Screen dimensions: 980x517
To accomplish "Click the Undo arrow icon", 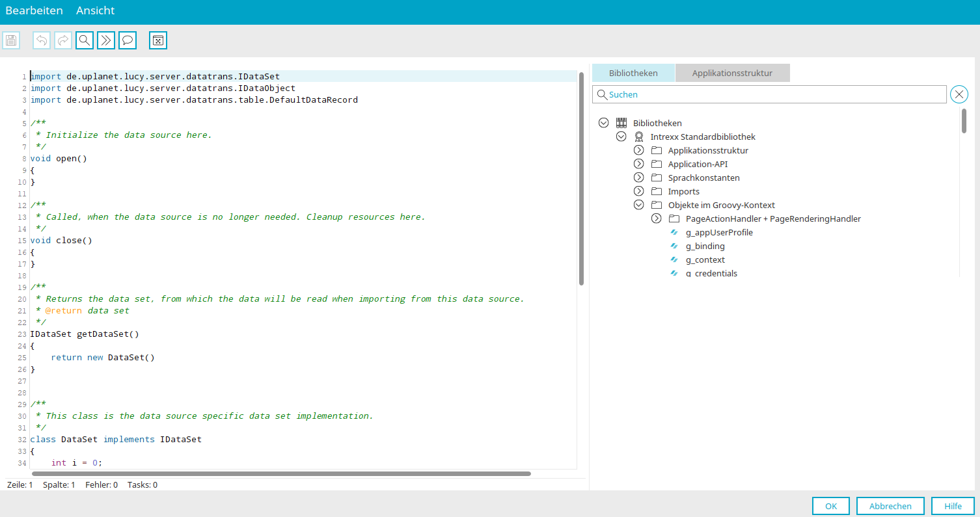I will [42, 40].
